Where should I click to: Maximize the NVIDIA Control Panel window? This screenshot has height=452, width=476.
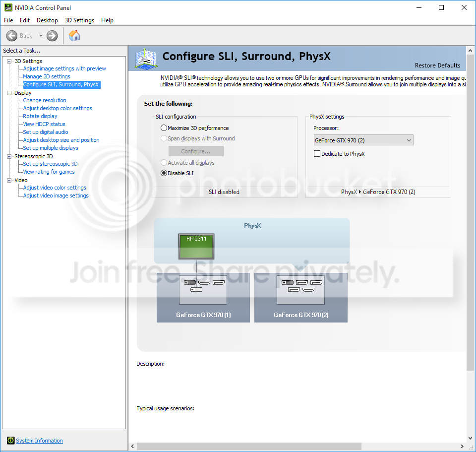click(441, 7)
